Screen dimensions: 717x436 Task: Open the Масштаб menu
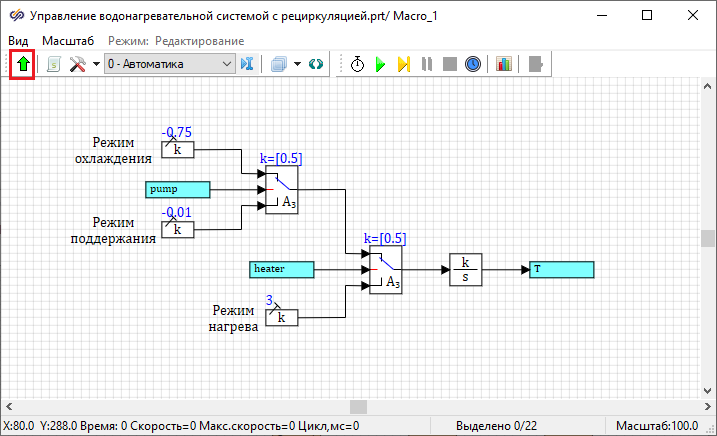[68, 40]
